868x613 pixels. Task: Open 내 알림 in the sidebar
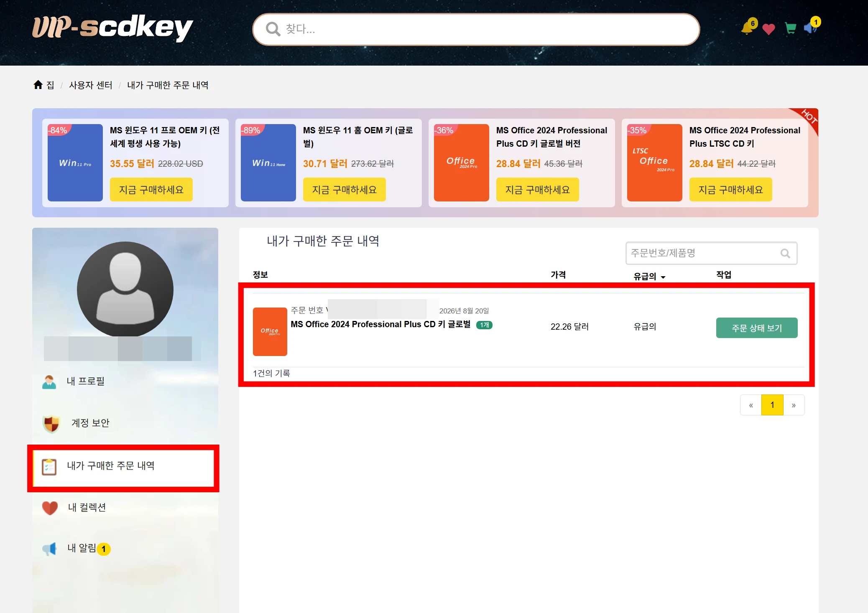tap(82, 548)
